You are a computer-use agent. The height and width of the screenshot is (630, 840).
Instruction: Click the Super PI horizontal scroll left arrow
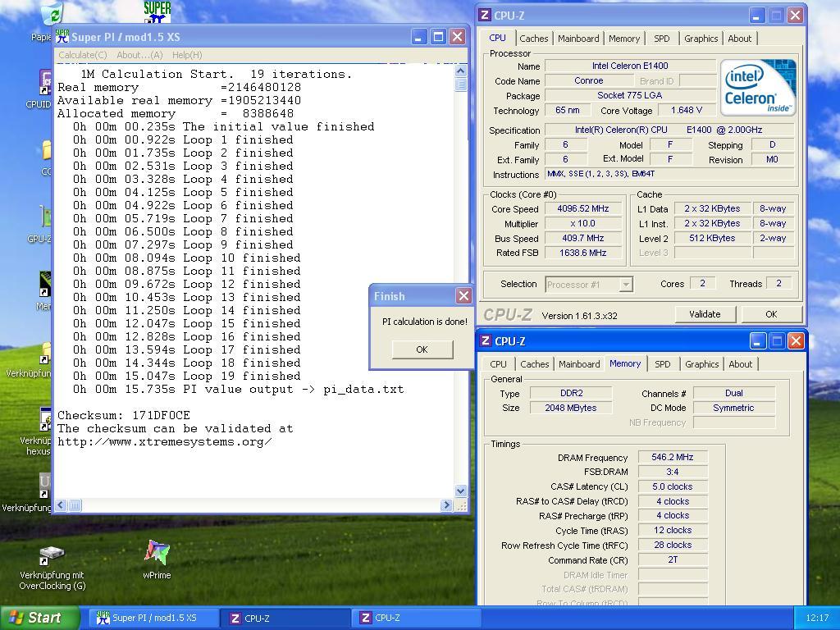coord(61,504)
